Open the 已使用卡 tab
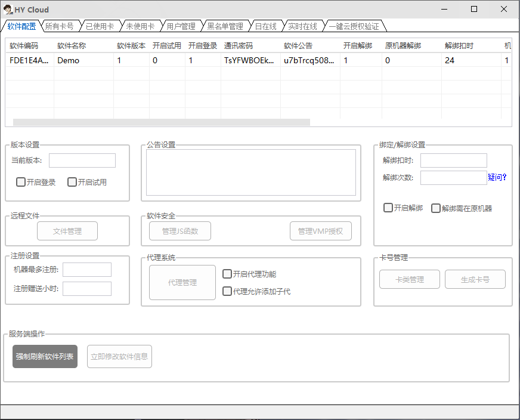The width and height of the screenshot is (520, 420). [x=100, y=26]
